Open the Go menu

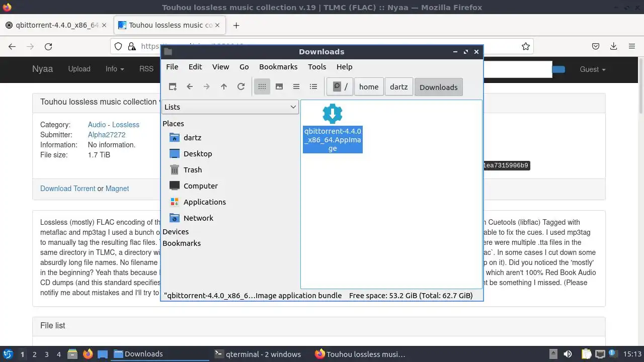[x=244, y=66]
